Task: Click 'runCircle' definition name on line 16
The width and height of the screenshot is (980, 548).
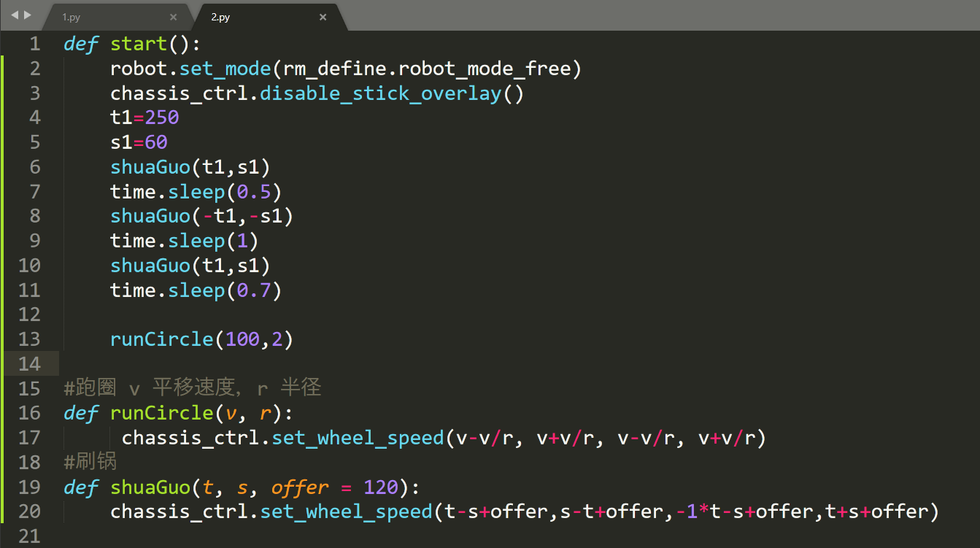Action: point(162,413)
